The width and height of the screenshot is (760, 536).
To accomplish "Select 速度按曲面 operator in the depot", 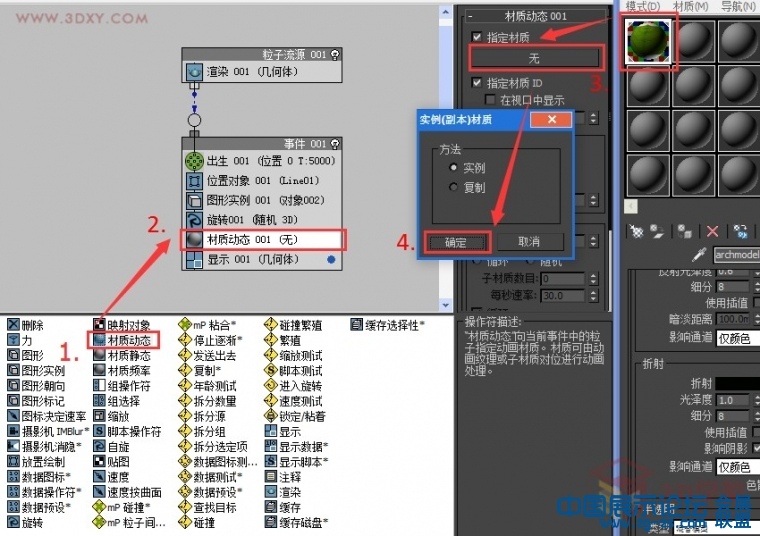I will 127,492.
